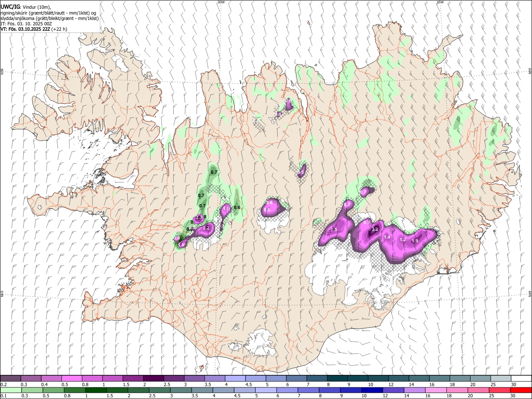The height and width of the screenshot is (399, 532).
Task: Click the black '0.6' rain value on the map
Action: 237,207
